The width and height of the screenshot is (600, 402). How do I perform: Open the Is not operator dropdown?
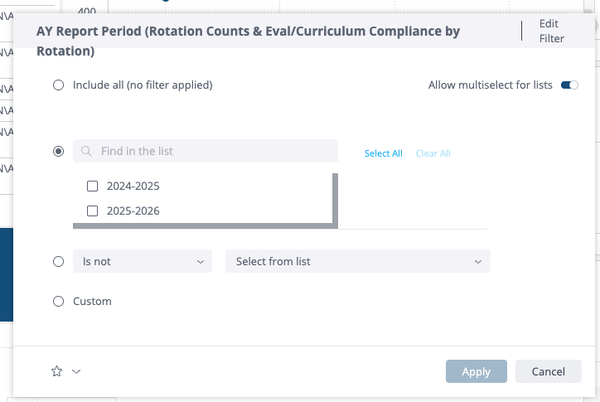pyautogui.click(x=142, y=261)
